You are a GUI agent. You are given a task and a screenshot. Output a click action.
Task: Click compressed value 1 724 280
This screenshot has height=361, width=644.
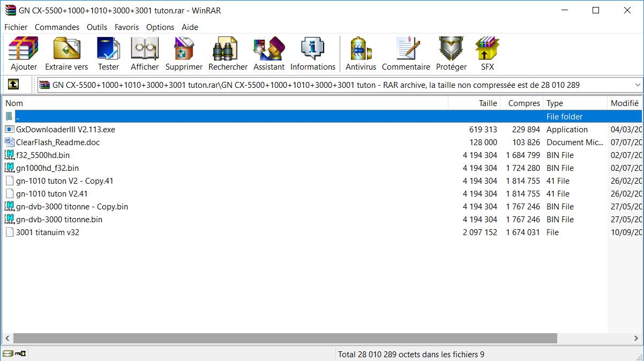click(x=523, y=168)
